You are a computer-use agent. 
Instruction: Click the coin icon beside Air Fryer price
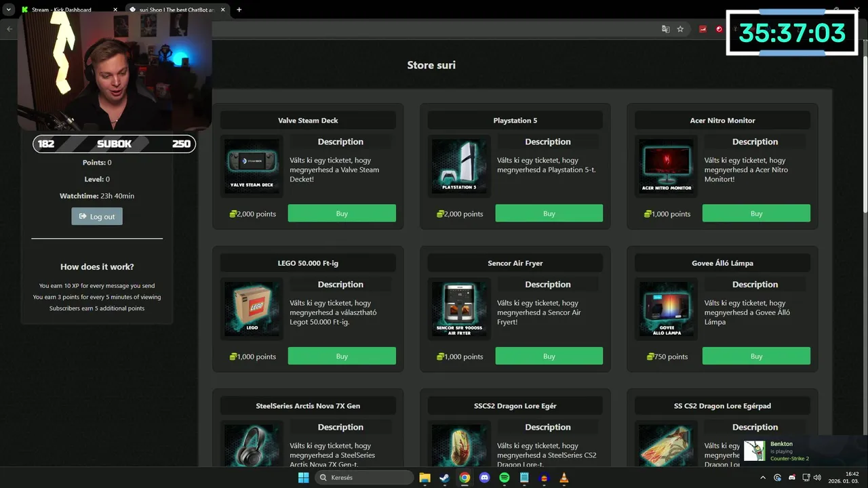[x=441, y=357]
